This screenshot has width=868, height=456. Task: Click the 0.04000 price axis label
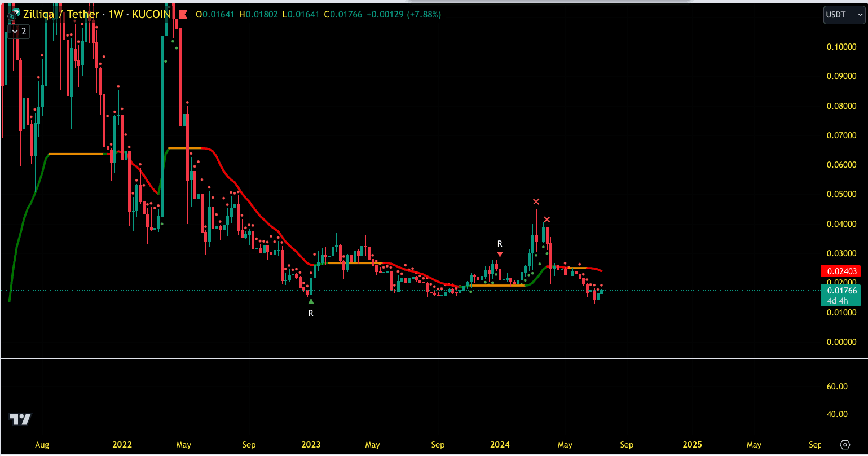841,224
